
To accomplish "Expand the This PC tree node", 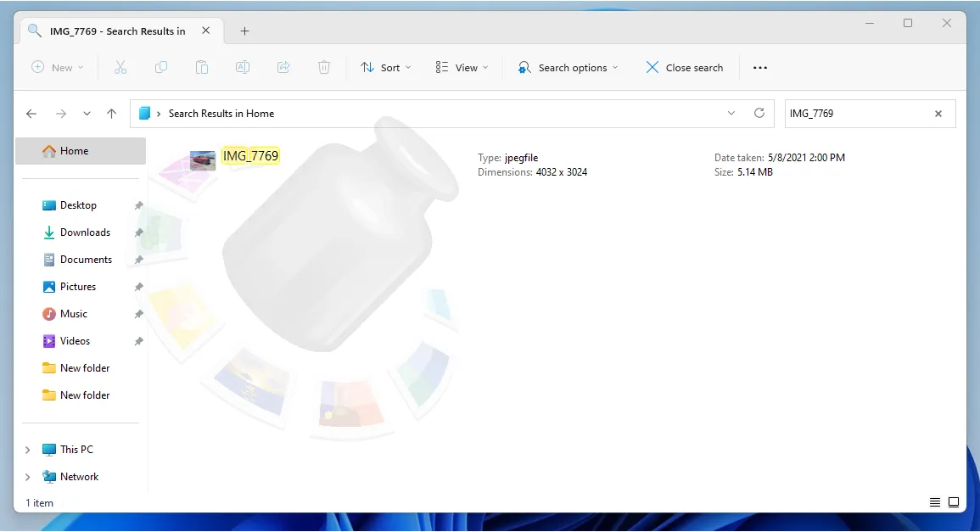I will tap(27, 450).
